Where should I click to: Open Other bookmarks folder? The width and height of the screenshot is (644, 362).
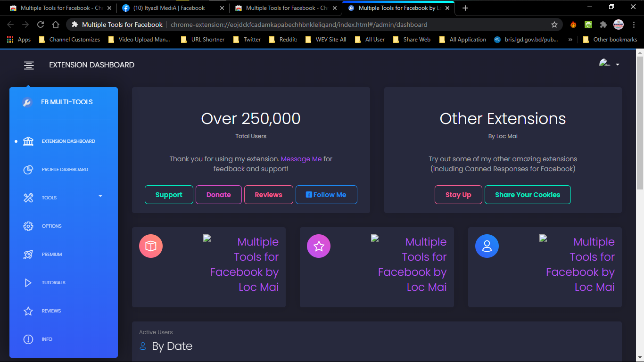coord(610,40)
